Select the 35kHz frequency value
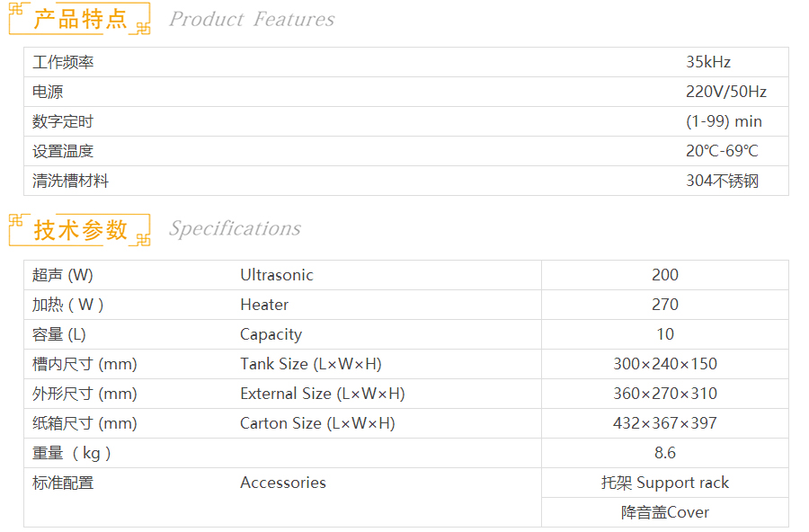Image resolution: width=809 pixels, height=532 pixels. [708, 62]
